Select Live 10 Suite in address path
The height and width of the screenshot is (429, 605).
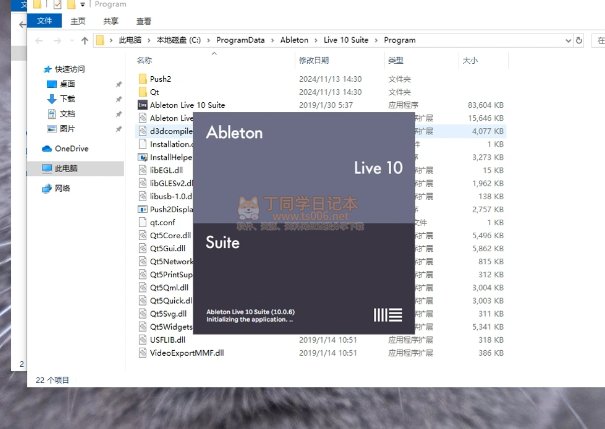coord(346,40)
